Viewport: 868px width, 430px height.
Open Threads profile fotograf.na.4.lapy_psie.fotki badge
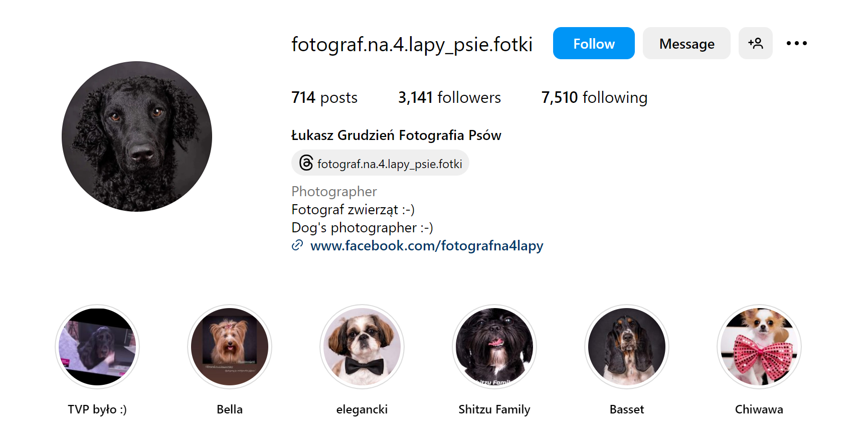(x=380, y=163)
